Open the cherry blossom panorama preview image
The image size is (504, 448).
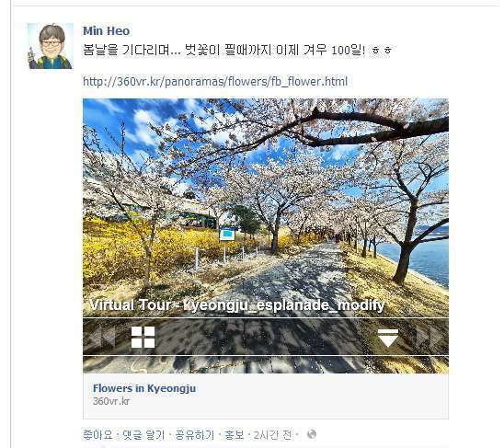(266, 235)
